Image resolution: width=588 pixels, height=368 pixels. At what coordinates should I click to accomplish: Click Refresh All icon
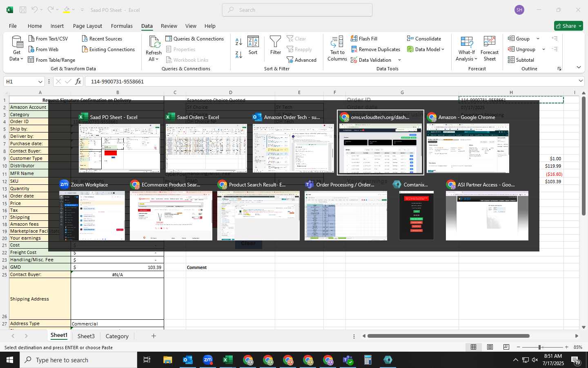[x=154, y=42]
